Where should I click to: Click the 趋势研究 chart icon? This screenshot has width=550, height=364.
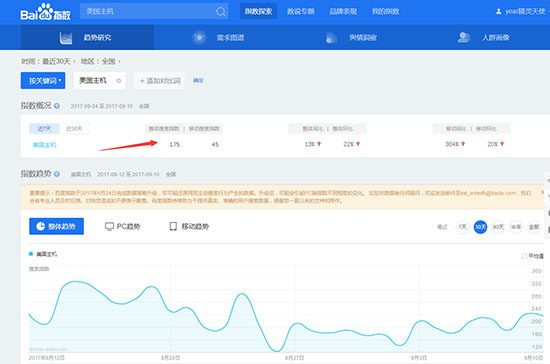coord(66,38)
